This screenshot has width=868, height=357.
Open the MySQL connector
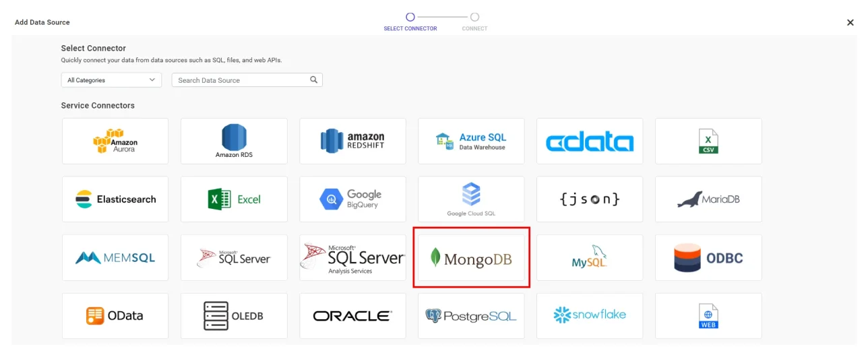click(590, 257)
